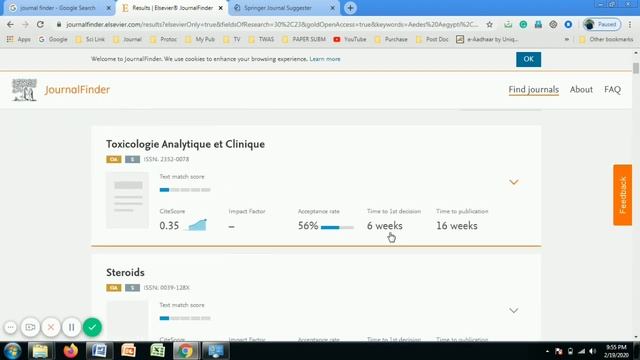640x360 pixels.
Task: Bookmark this page with the star icon
Action: pyautogui.click(x=489, y=24)
